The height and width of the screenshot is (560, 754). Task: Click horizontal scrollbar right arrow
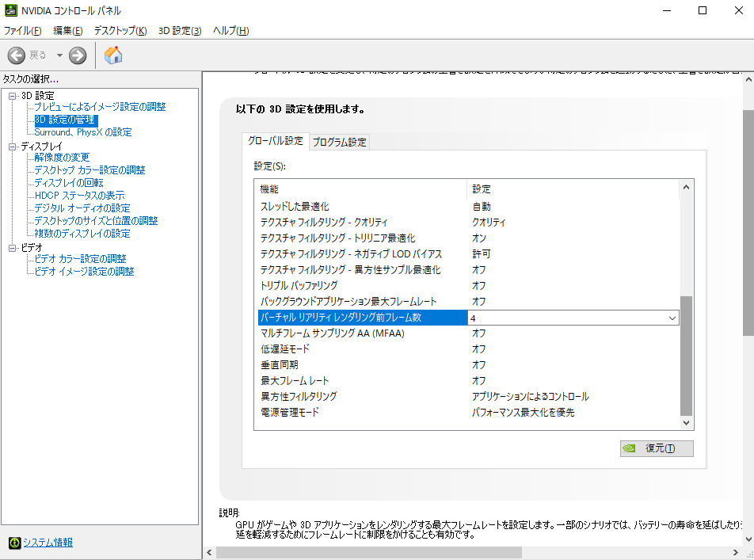pyautogui.click(x=736, y=552)
